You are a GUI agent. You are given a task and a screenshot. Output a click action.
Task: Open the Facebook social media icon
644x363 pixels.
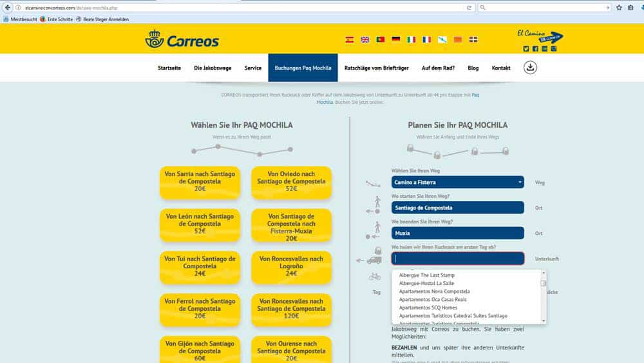pos(535,48)
